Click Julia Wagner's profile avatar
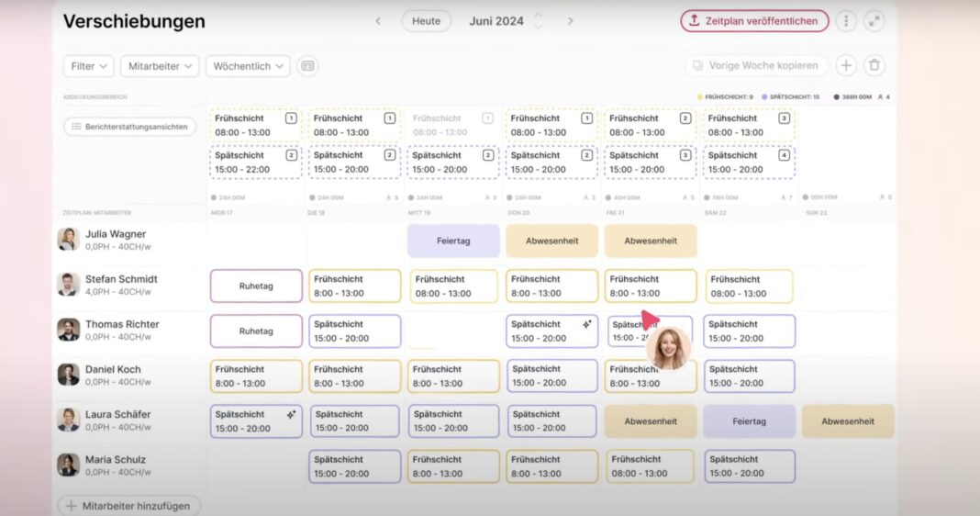The image size is (980, 516). click(x=68, y=240)
